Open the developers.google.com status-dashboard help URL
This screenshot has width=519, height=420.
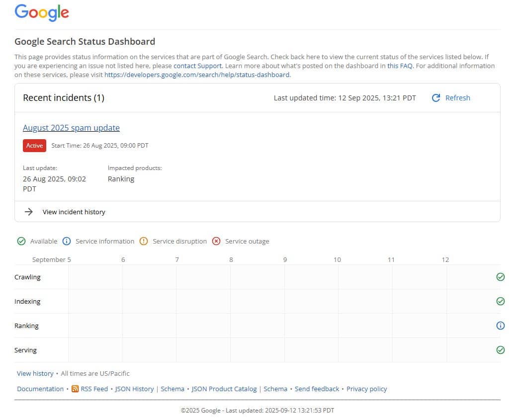click(x=197, y=75)
